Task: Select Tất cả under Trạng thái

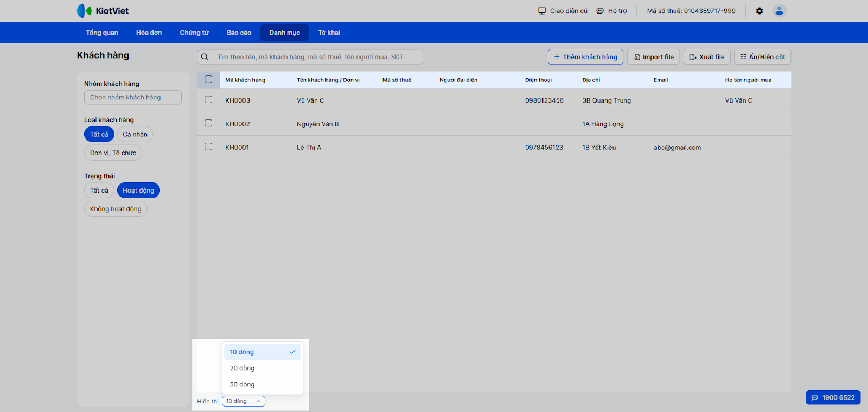Action: (99, 191)
